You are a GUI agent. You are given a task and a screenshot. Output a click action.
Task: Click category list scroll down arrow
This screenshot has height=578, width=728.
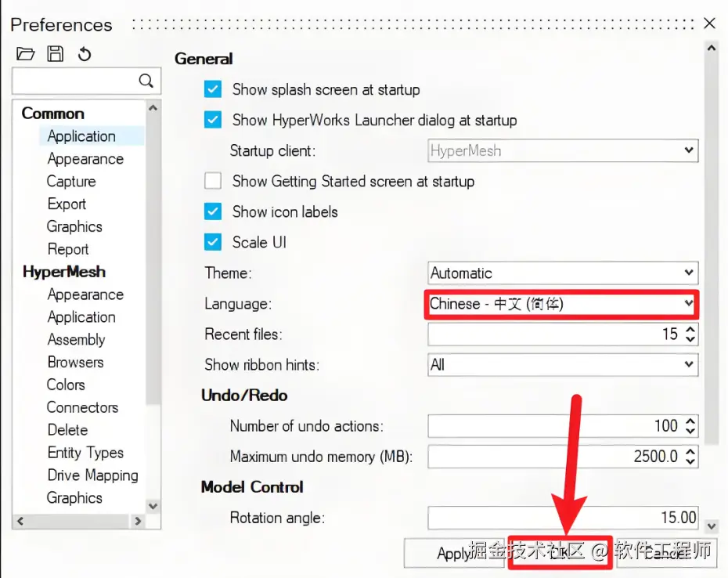tap(153, 506)
